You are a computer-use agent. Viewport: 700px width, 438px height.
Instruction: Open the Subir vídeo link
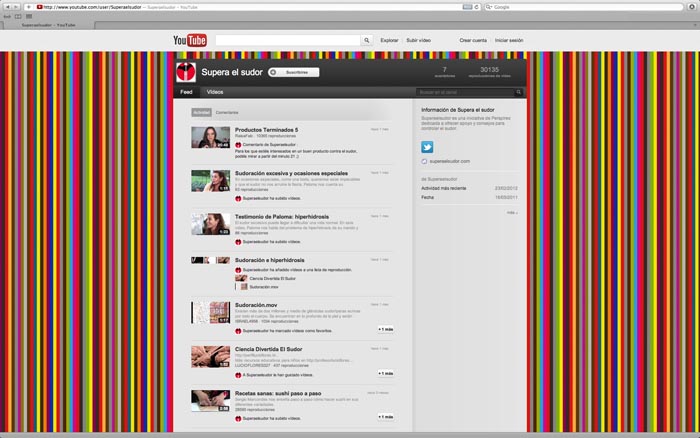click(x=418, y=40)
